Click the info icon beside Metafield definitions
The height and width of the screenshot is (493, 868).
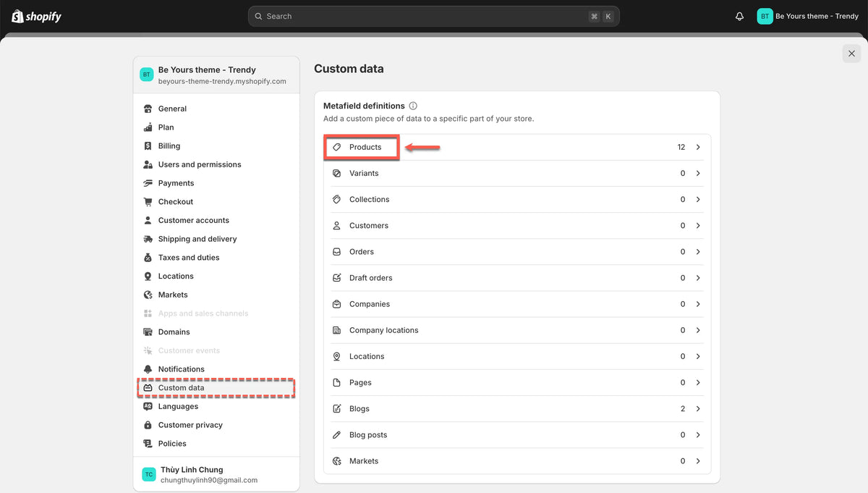tap(413, 106)
